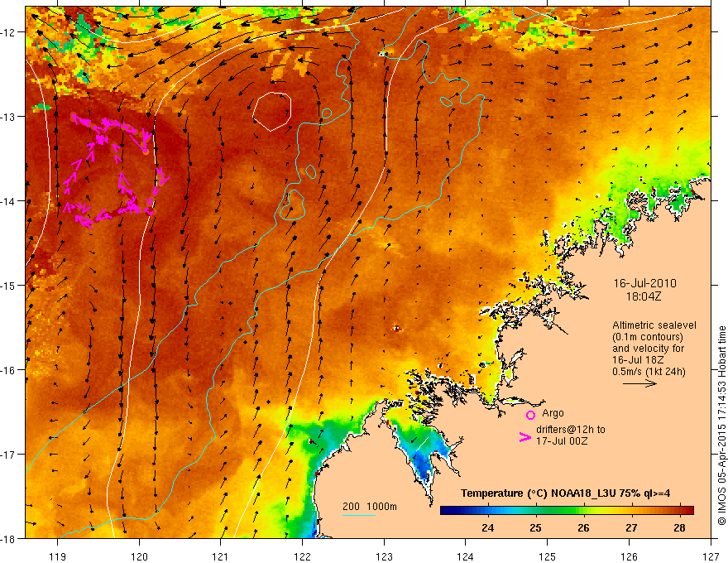
Task: Click the color bar value 25
Action: [535, 527]
